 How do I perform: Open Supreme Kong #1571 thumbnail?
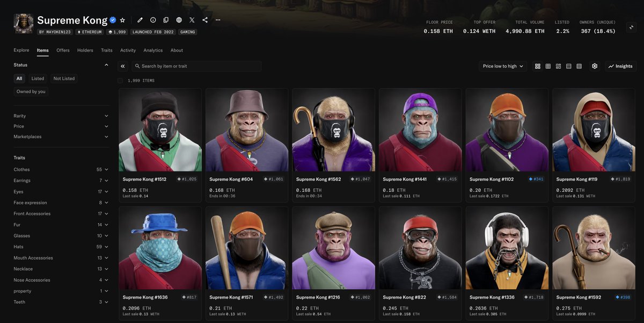(247, 248)
